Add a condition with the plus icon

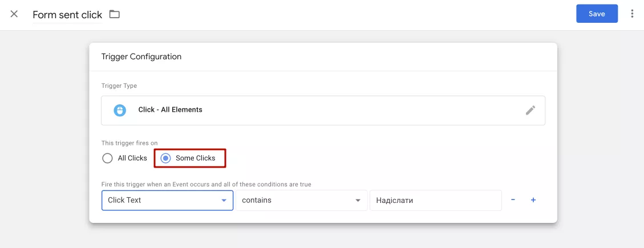[533, 200]
